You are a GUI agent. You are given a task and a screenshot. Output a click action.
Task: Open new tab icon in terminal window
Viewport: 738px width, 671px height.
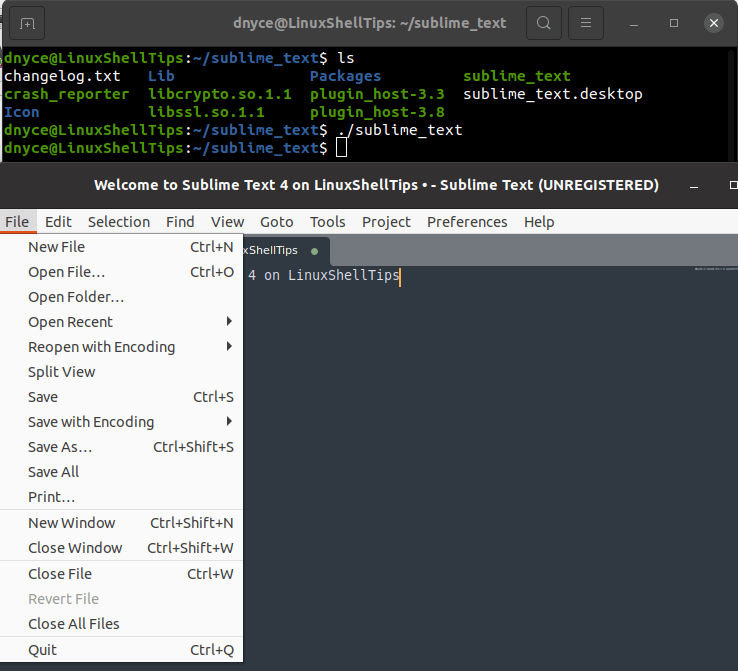[x=27, y=23]
